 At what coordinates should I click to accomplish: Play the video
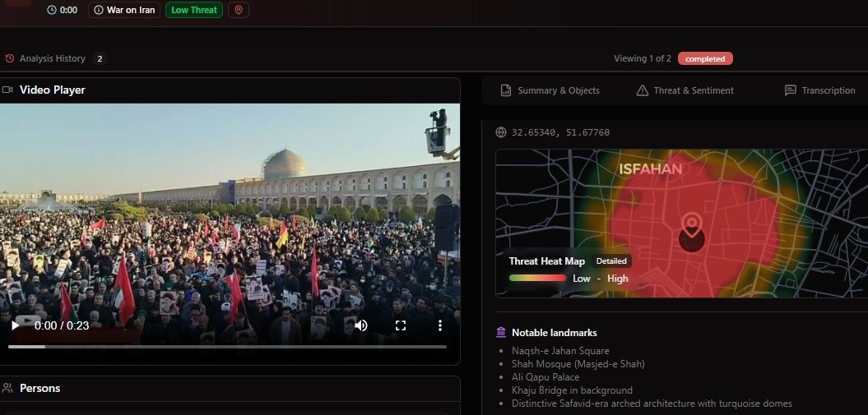(x=16, y=325)
